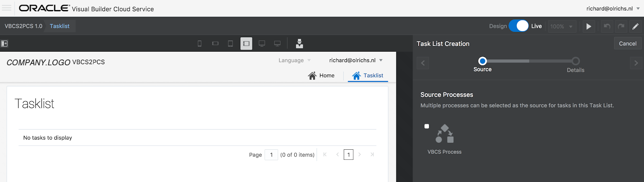
Task: Open the Tasklist navigation item
Action: tap(367, 75)
